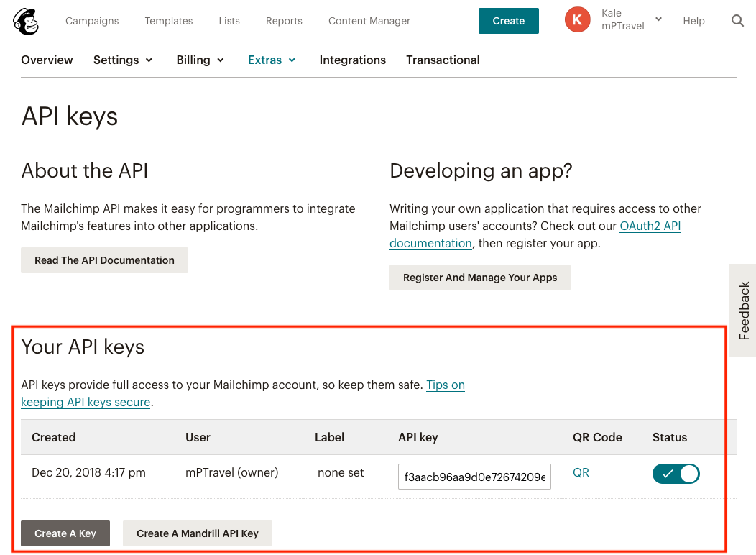Click the API key column header
Screen dimensions: 756x555
click(418, 437)
